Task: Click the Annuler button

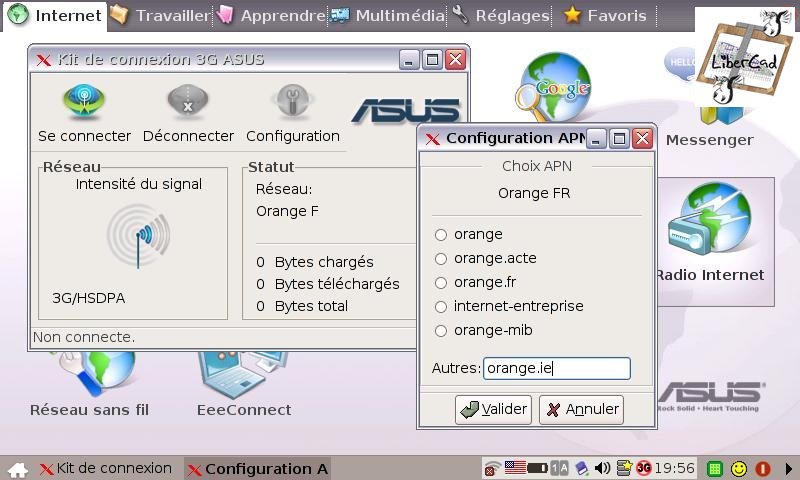Action: tap(582, 410)
